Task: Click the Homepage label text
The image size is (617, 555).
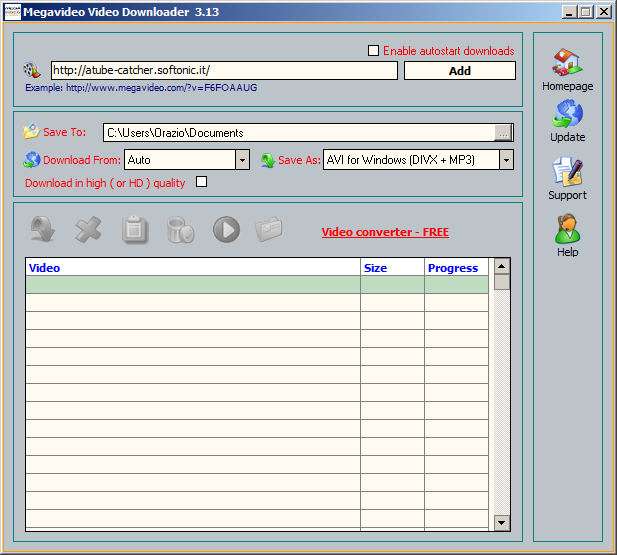Action: coord(567,86)
